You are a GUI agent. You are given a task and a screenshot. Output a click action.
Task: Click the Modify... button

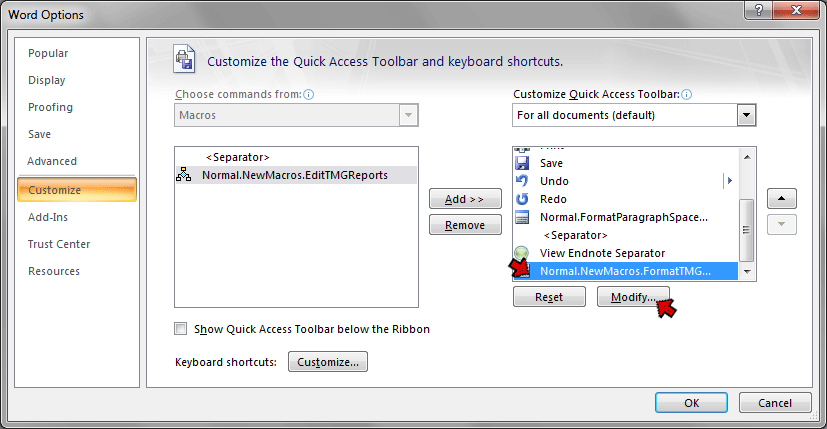click(633, 297)
